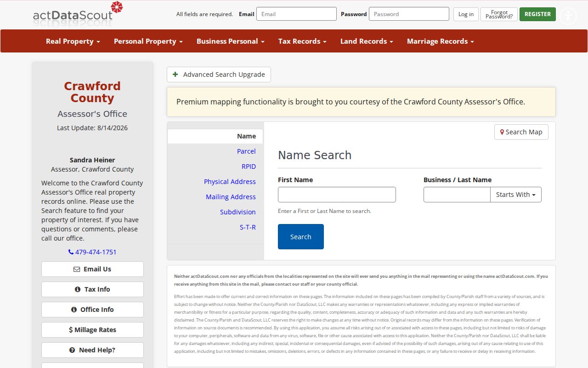This screenshot has width=588, height=368.
Task: Click the phone icon beside 479-474-1751
Action: click(x=71, y=252)
